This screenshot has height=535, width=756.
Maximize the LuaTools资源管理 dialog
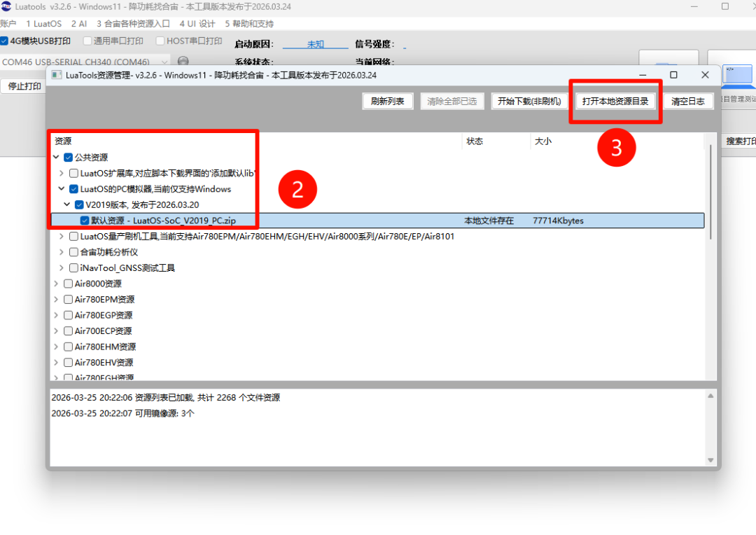point(673,75)
